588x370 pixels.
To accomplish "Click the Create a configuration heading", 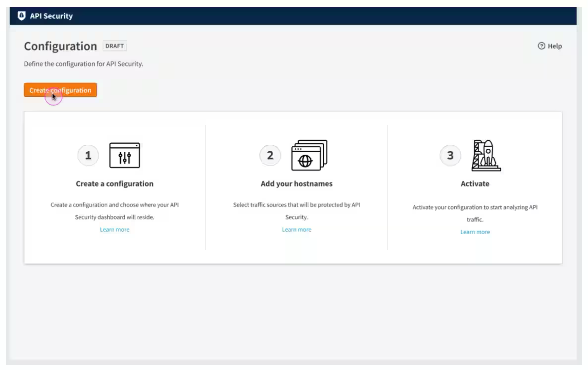I will (x=115, y=184).
